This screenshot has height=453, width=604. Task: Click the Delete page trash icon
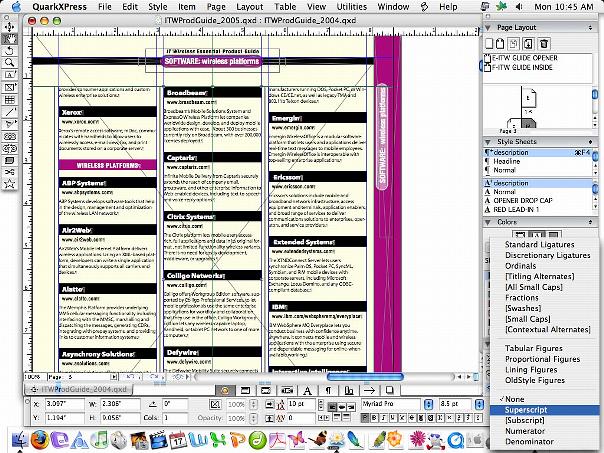point(544,44)
